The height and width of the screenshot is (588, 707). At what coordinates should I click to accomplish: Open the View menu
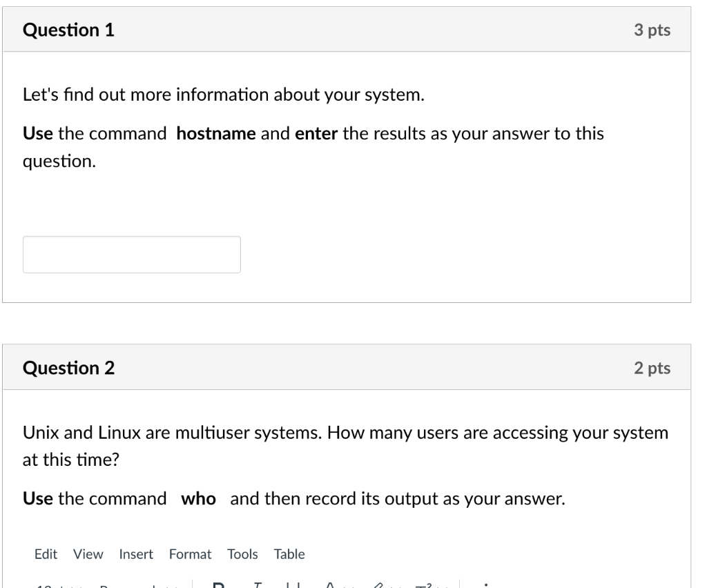(x=88, y=554)
